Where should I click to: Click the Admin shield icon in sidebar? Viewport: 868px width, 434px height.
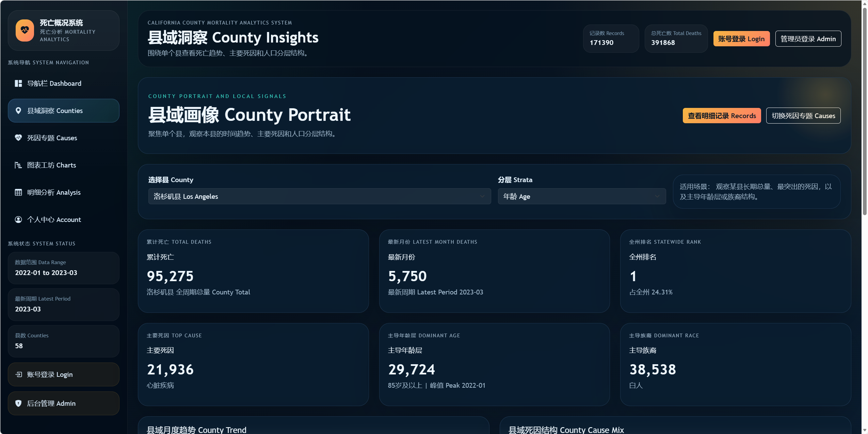click(x=18, y=403)
